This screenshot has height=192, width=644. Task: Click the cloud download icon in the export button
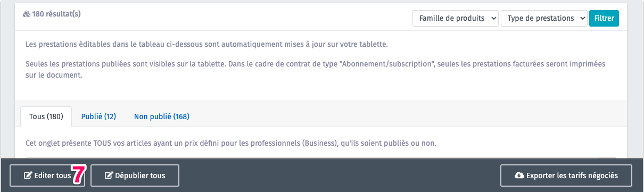click(x=519, y=176)
